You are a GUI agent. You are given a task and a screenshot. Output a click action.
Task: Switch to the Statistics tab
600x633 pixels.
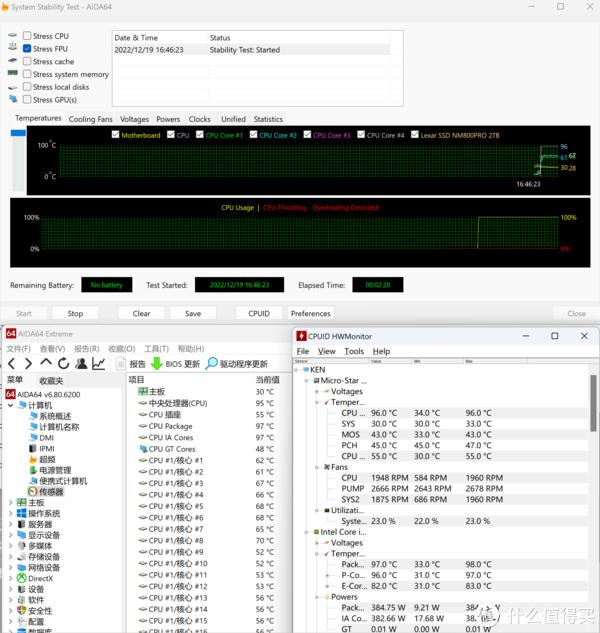point(268,119)
